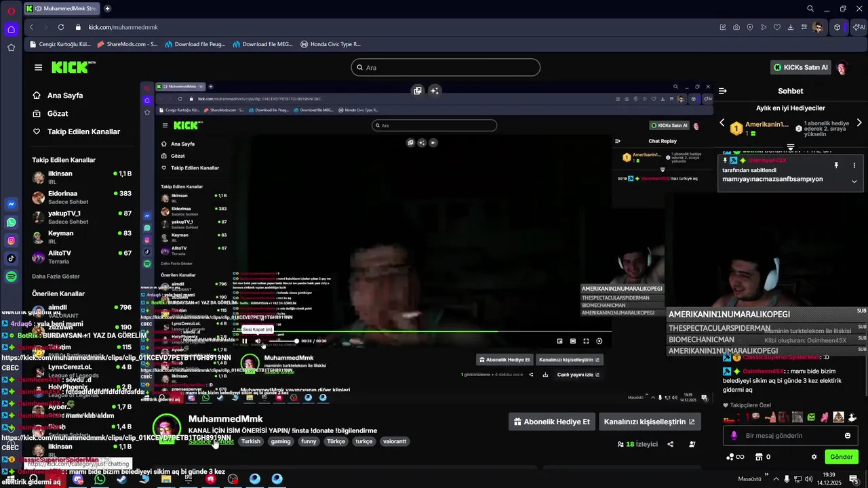Open TikTok in Opera sidebar
Viewport: 868px width, 488px height.
pos(12,258)
